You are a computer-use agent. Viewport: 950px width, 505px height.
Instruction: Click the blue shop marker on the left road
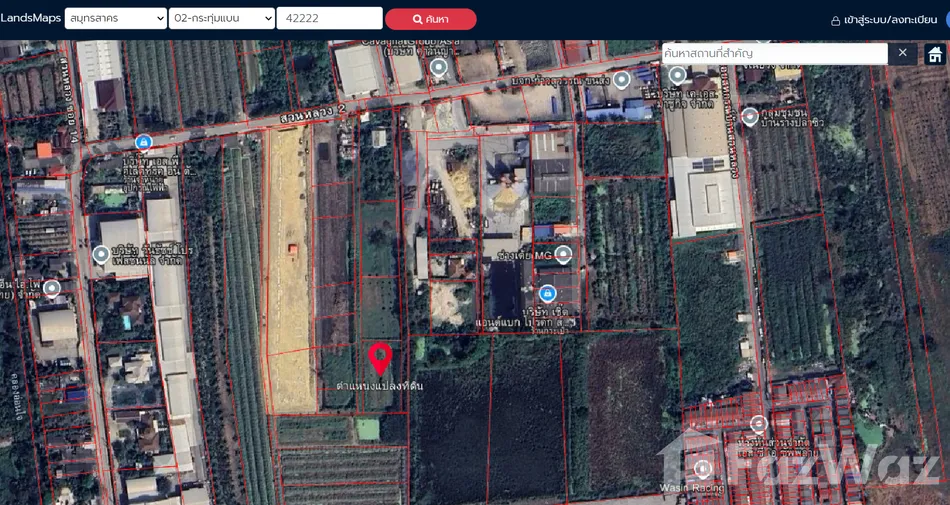tap(144, 143)
